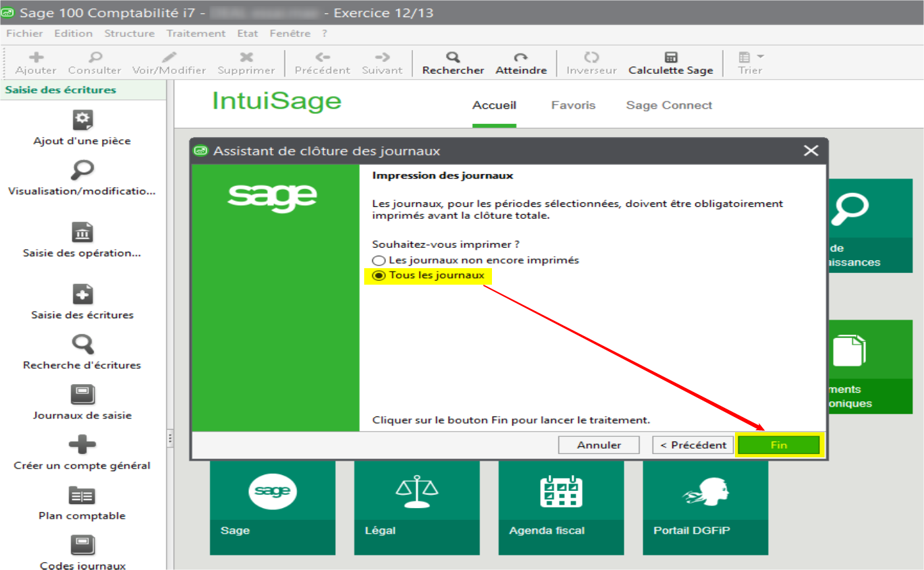This screenshot has width=924, height=570.
Task: Open Plan comptable sidebar icon
Action: point(82,496)
